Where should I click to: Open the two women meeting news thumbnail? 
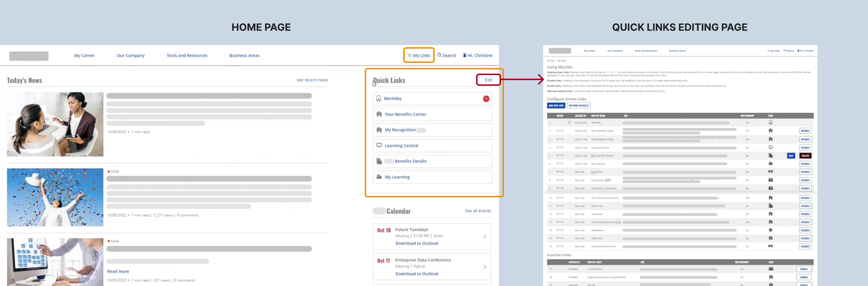coord(55,124)
